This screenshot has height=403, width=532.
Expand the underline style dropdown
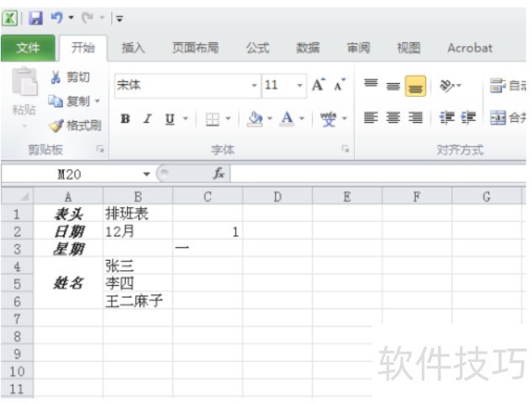tap(186, 119)
